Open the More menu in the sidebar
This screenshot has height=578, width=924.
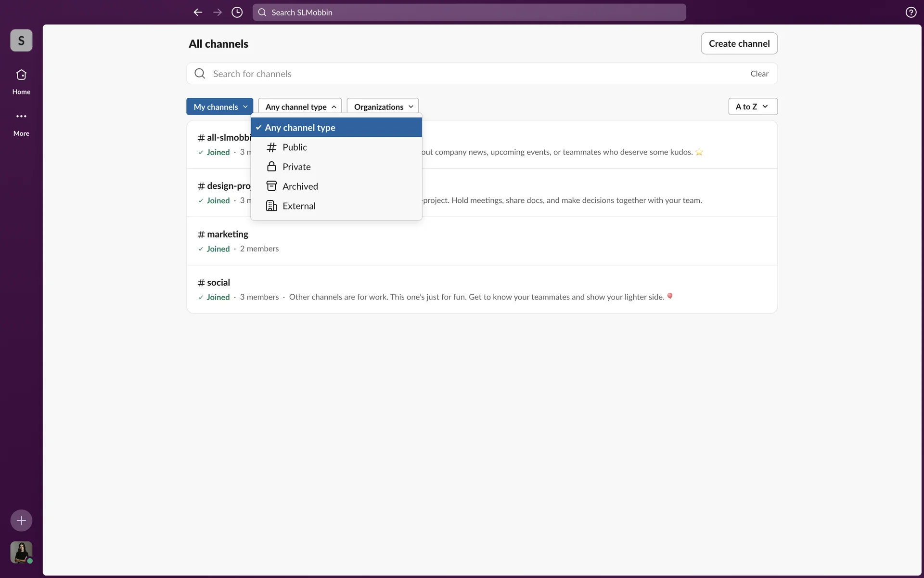coord(21,123)
